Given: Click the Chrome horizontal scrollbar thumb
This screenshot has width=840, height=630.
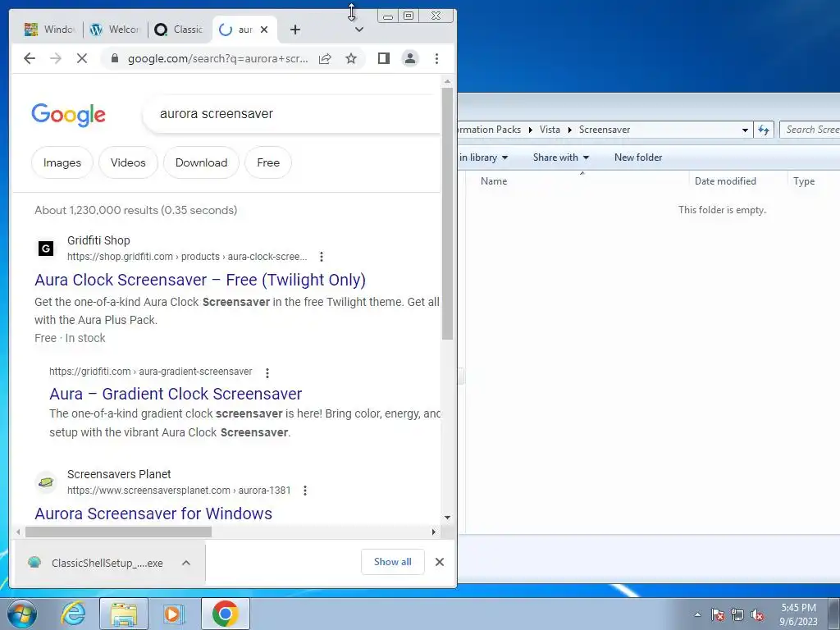Looking at the screenshot, I should coord(118,532).
